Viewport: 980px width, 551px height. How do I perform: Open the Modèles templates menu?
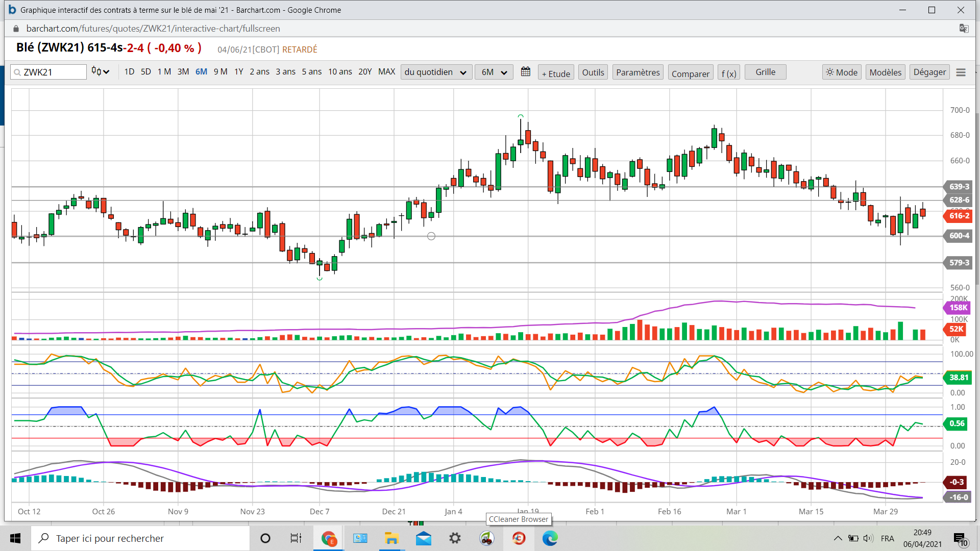(885, 72)
